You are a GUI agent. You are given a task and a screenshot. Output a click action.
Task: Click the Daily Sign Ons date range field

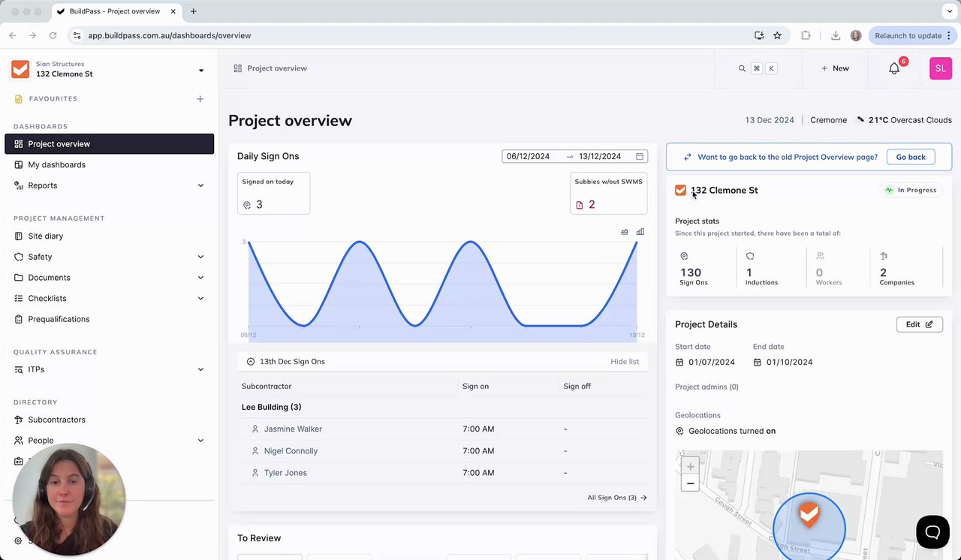click(x=574, y=156)
